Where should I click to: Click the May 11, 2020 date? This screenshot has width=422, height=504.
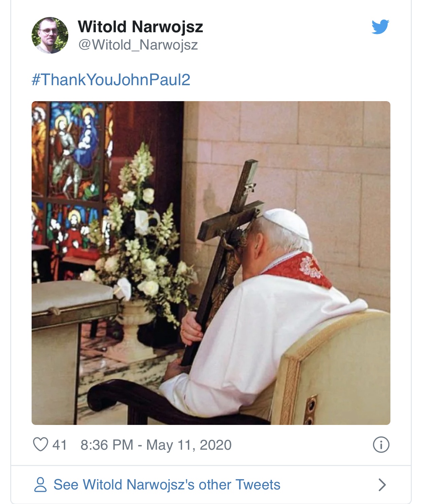189,445
